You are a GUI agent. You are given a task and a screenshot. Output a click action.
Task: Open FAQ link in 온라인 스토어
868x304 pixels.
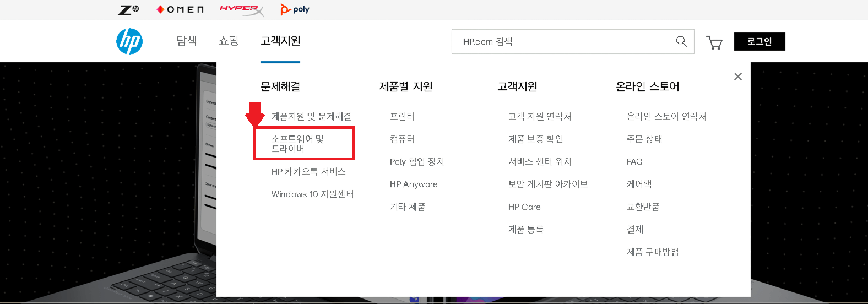click(634, 161)
